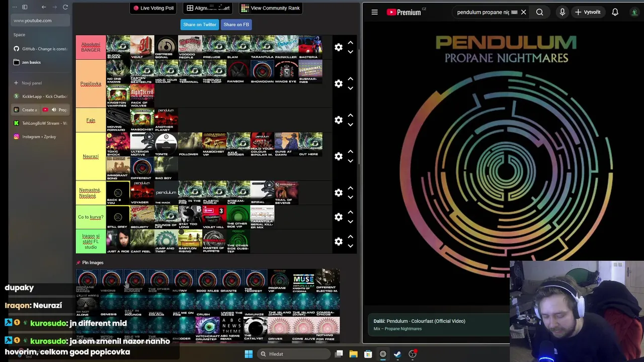
Task: Click YouTube search magnifier button
Action: point(539,12)
